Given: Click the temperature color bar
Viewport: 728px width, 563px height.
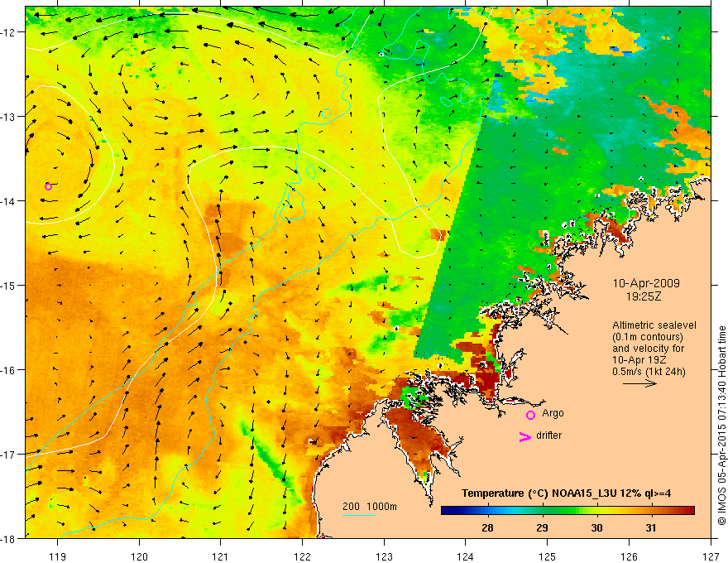Looking at the screenshot, I should (568, 511).
